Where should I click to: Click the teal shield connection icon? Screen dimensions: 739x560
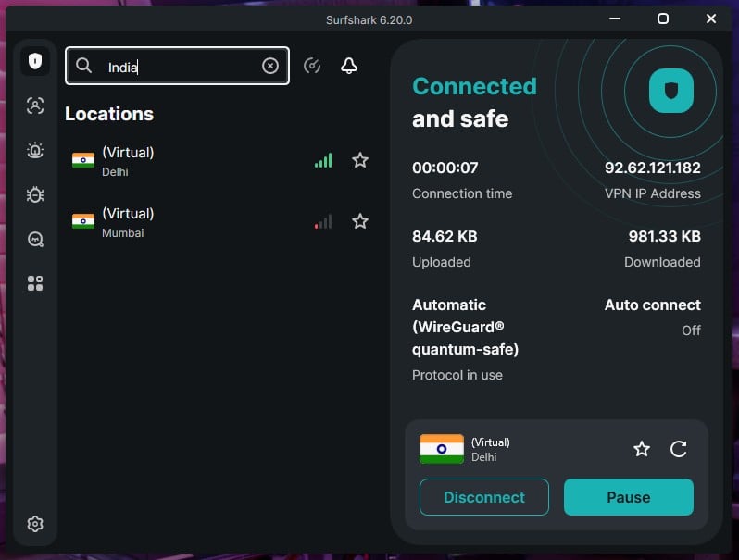pos(670,91)
